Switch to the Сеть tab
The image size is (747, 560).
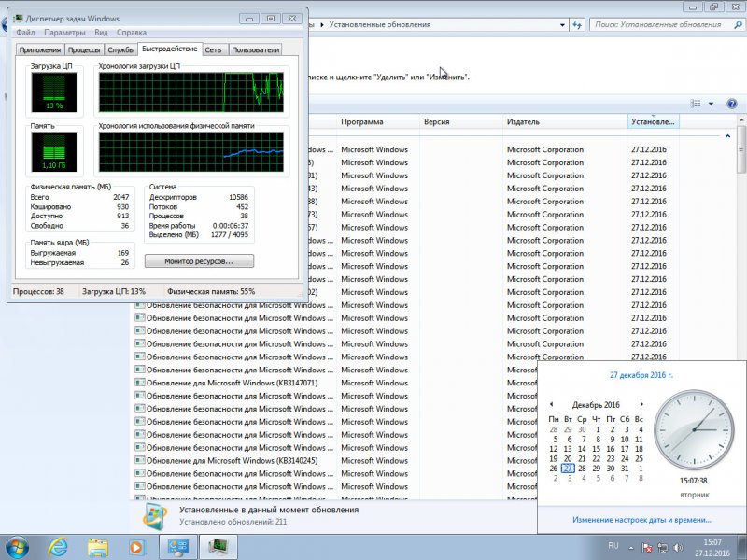click(x=214, y=50)
